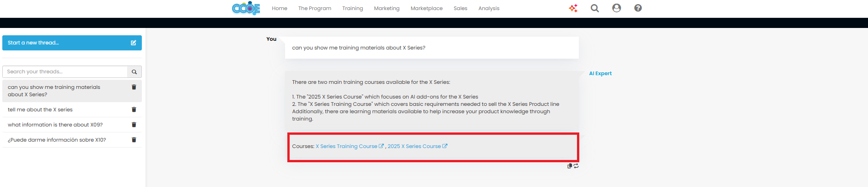Delete the 'tell me about the X series' thread

(x=134, y=110)
